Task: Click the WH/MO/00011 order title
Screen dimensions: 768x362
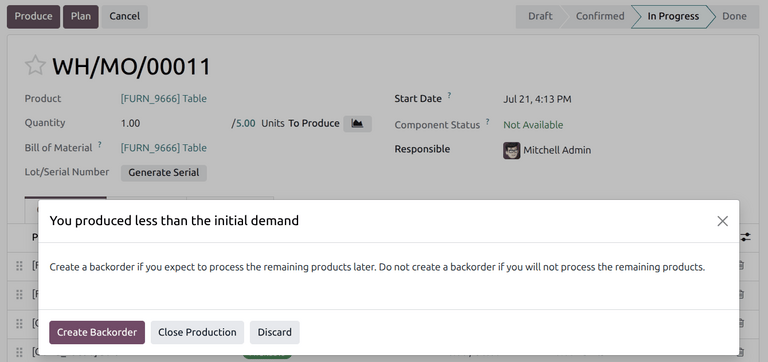Action: (x=131, y=67)
